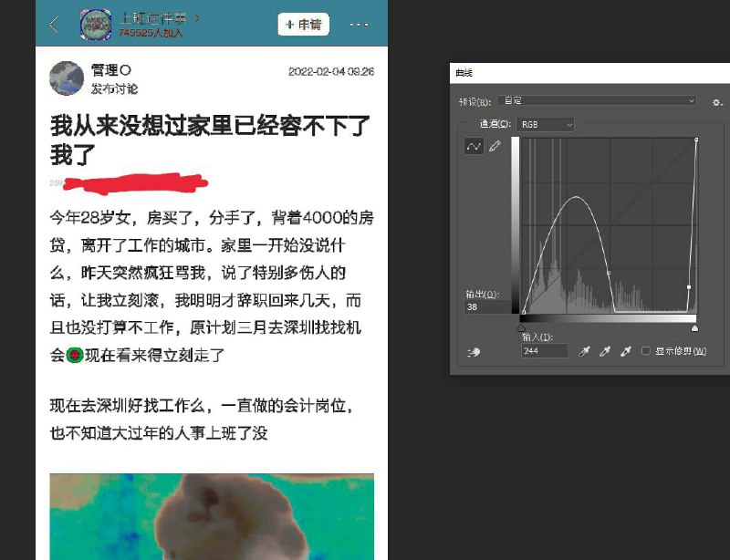This screenshot has width=730, height=560.
Task: Open the 通道 channel dropdown showing RGB
Action: pyautogui.click(x=545, y=122)
